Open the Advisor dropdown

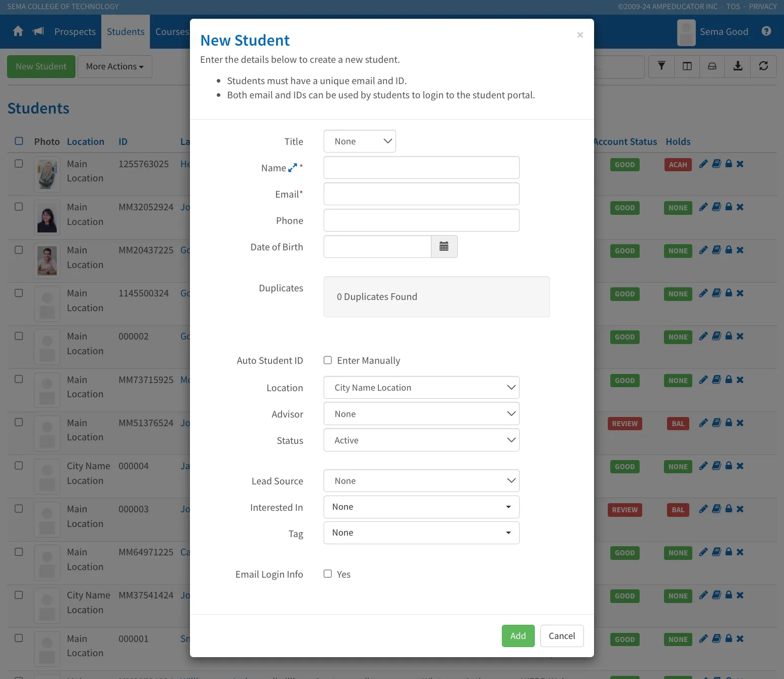[x=421, y=414]
